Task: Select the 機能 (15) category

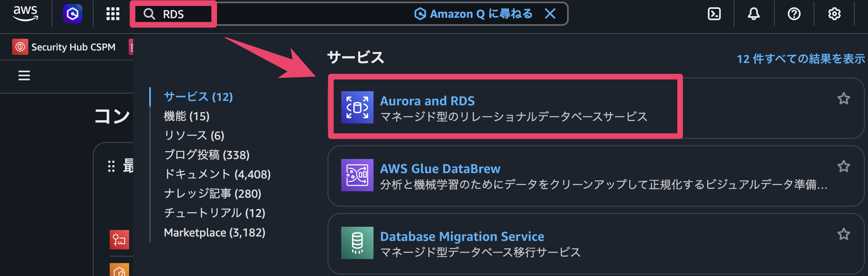Action: pos(186,116)
